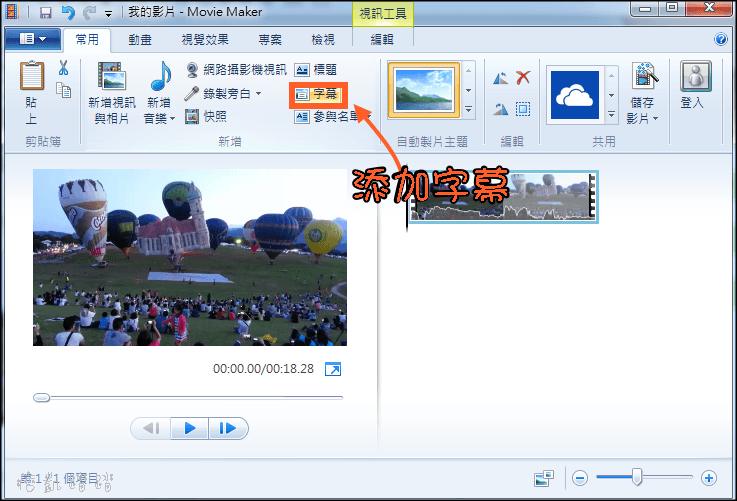Screen dimensions: 737x501
Task: Select the landscape AutoMovie theme thumbnail
Action: (x=424, y=90)
